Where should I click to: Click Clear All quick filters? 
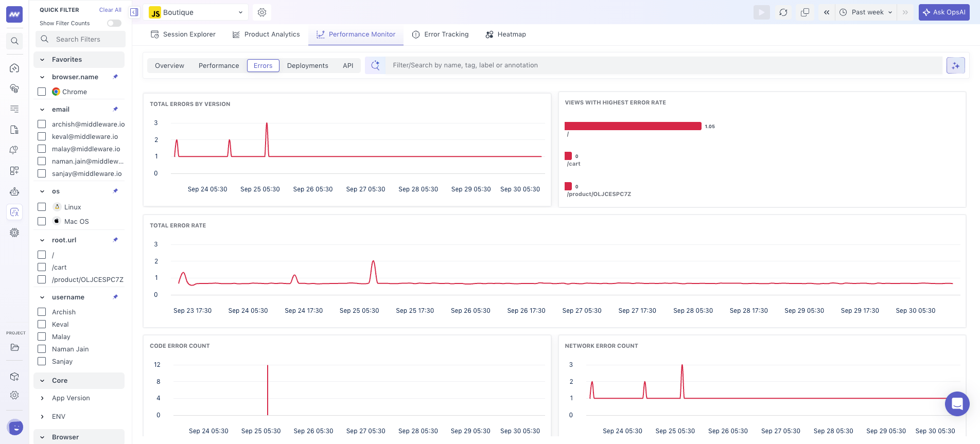110,10
